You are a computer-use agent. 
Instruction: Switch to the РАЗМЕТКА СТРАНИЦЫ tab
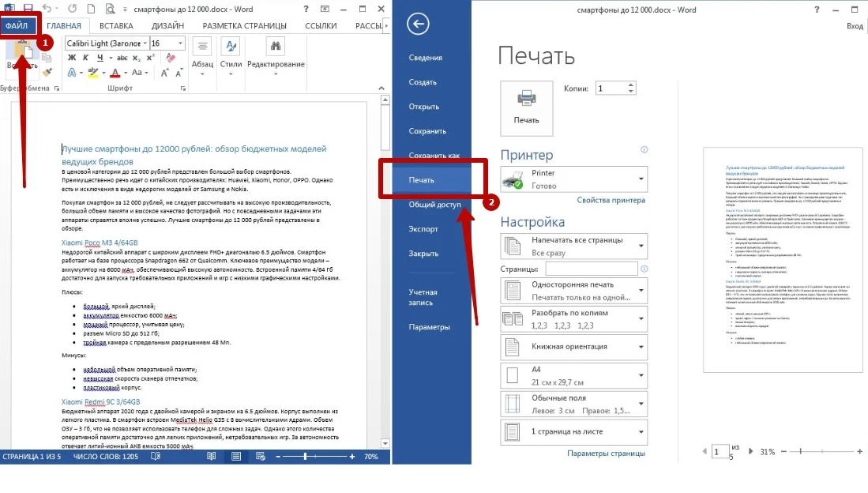pos(245,25)
